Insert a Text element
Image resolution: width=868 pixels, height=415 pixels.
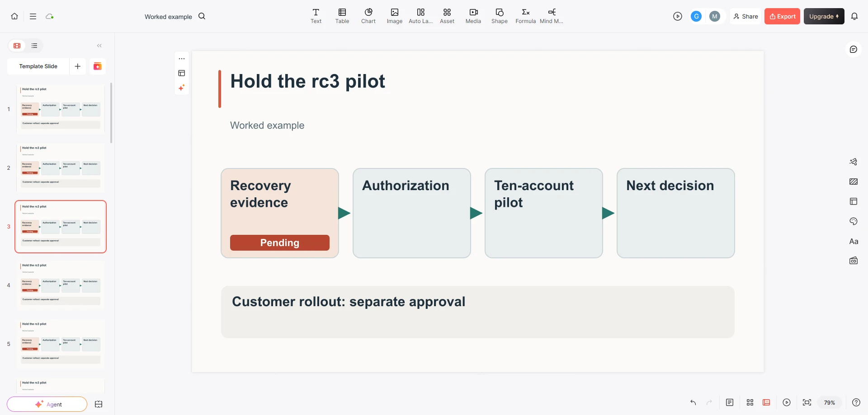(316, 16)
